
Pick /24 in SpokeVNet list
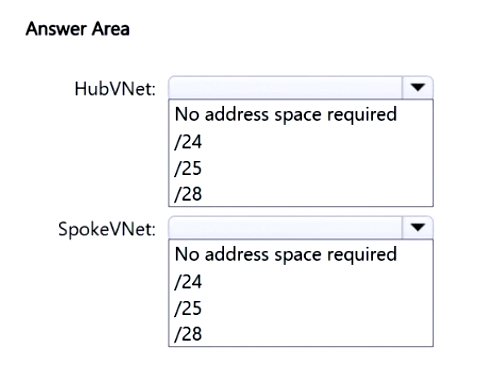click(188, 282)
